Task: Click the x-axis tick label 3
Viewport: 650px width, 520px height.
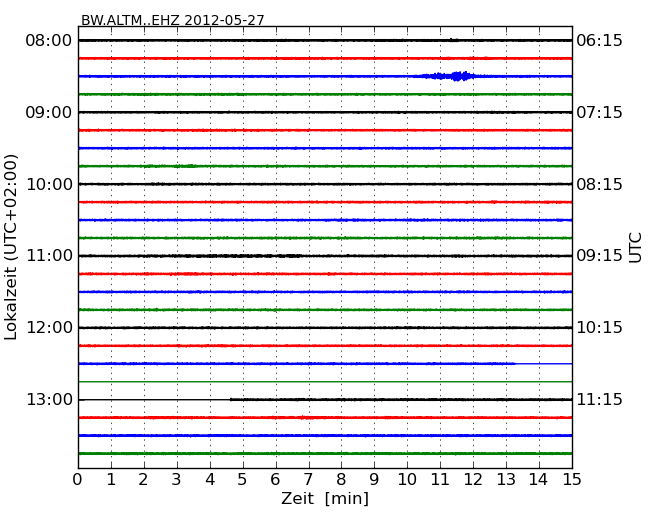Action: click(x=177, y=479)
